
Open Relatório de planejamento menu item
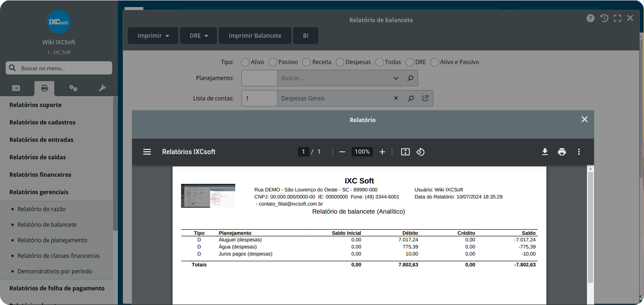pos(57,240)
